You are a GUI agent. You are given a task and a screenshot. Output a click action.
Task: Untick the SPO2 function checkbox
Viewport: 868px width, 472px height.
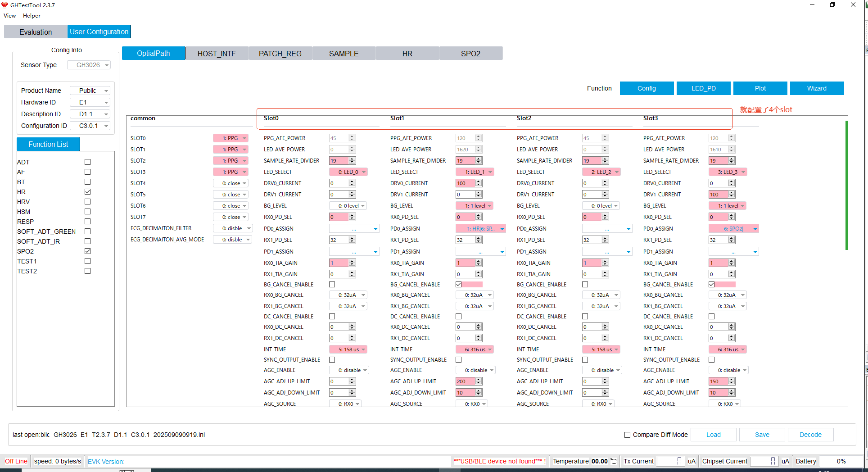88,251
